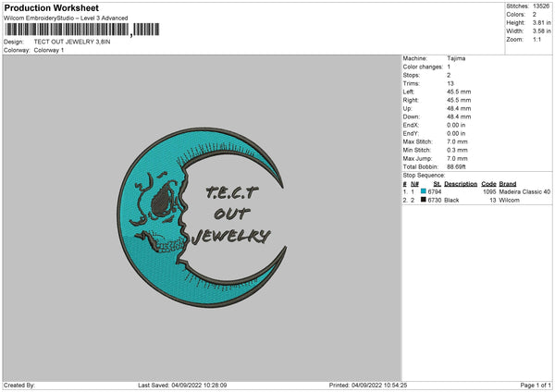This screenshot has height=392, width=555.
Task: Select the Min Stitch value '0.3 mm'
Action: coord(457,150)
